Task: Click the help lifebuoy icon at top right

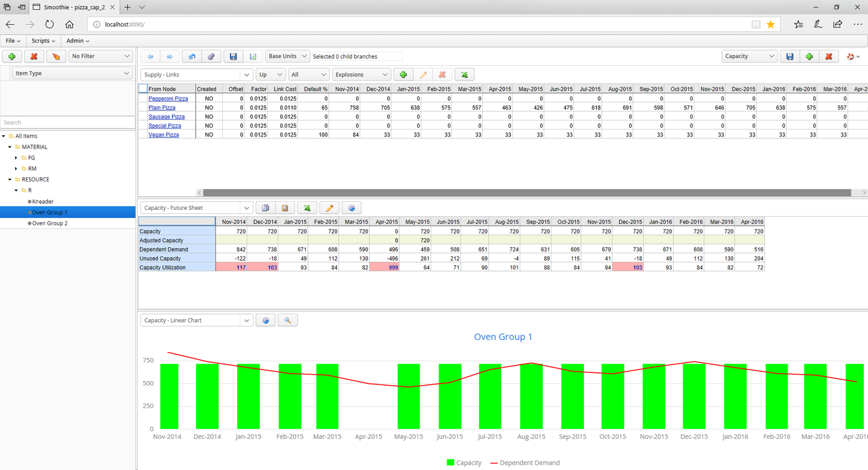Action: click(x=851, y=56)
